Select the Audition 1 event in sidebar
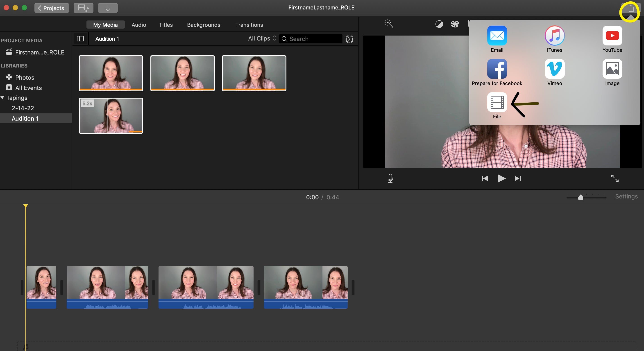The height and width of the screenshot is (351, 644). [x=36, y=118]
